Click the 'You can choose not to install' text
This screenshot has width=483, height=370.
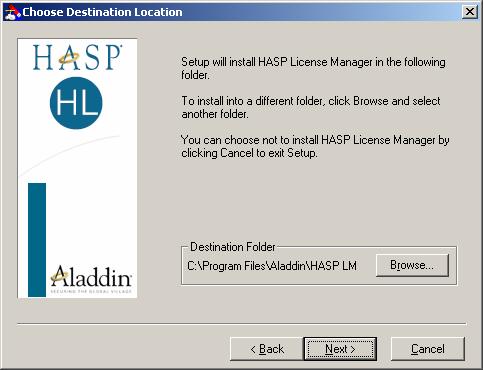click(x=315, y=146)
